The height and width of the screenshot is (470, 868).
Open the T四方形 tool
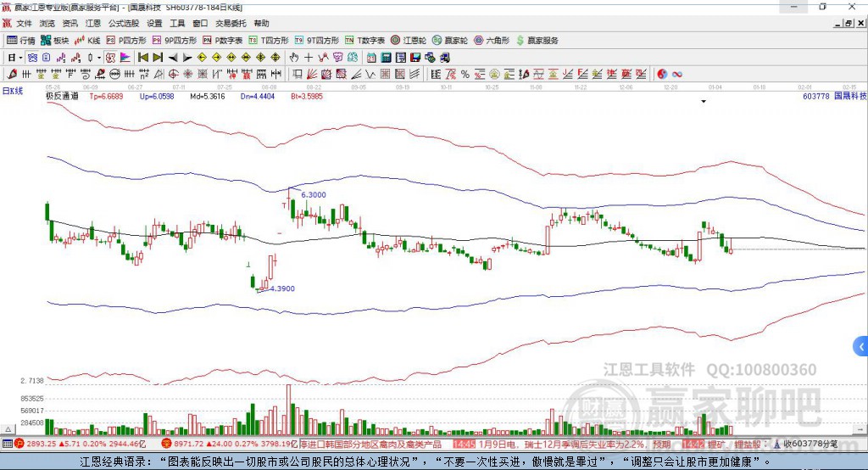coord(269,41)
